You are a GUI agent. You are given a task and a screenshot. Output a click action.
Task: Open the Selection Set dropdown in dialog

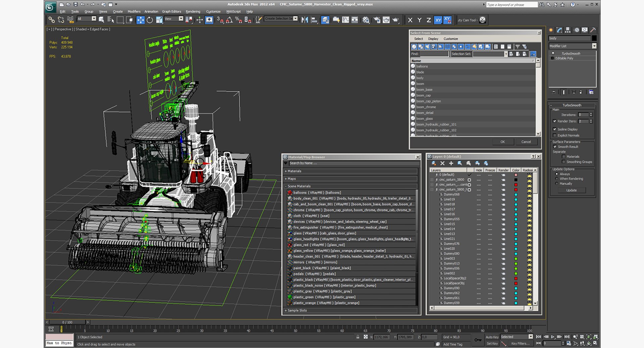tap(506, 54)
